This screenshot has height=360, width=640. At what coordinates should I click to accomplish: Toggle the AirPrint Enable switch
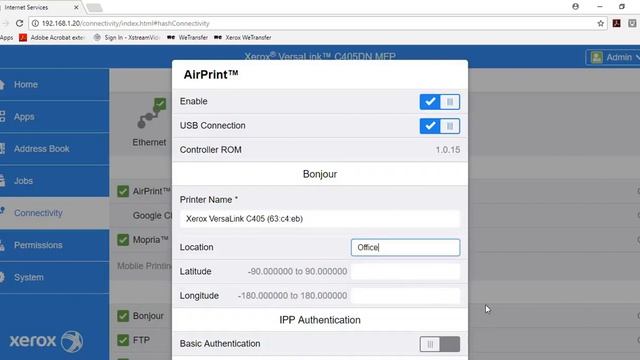point(440,102)
